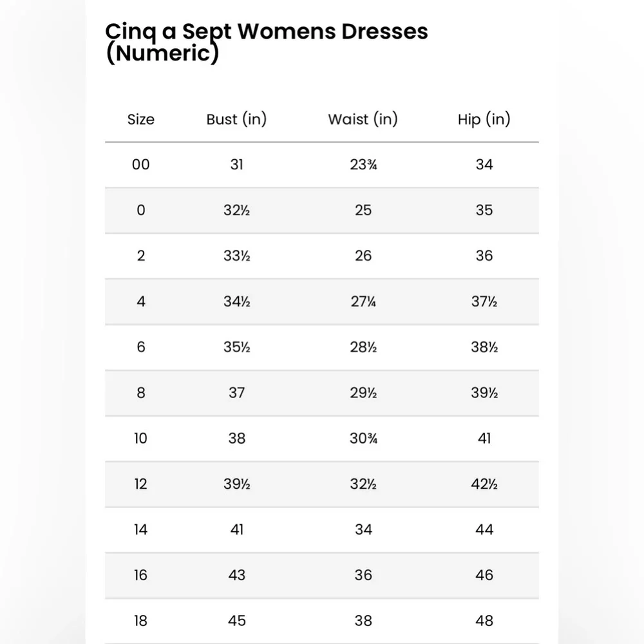Click the Size column header
Screen dimensions: 644x644
(x=141, y=120)
